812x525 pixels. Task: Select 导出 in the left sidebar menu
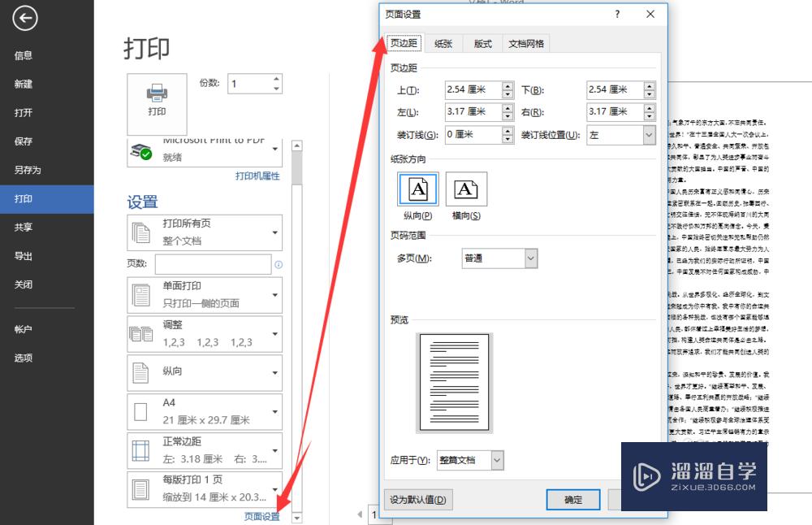[x=24, y=255]
